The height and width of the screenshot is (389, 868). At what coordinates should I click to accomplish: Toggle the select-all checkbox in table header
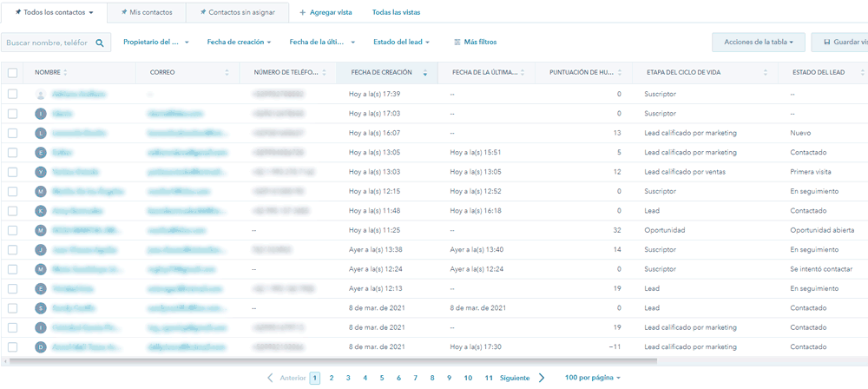(x=12, y=72)
